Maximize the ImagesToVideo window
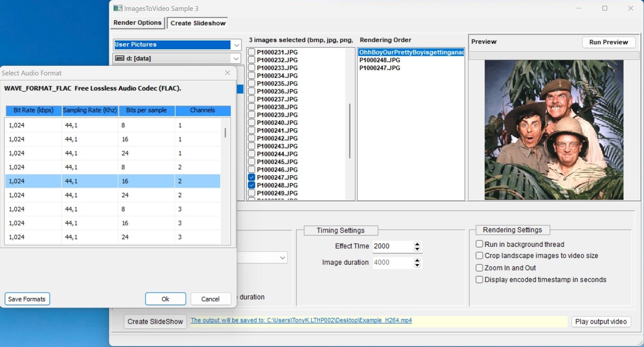This screenshot has height=347, width=644. point(605,8)
